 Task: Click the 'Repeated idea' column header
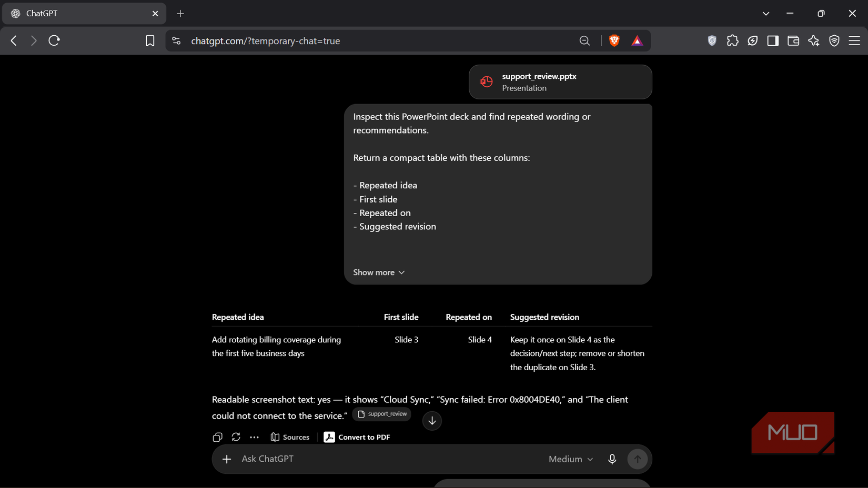click(238, 317)
